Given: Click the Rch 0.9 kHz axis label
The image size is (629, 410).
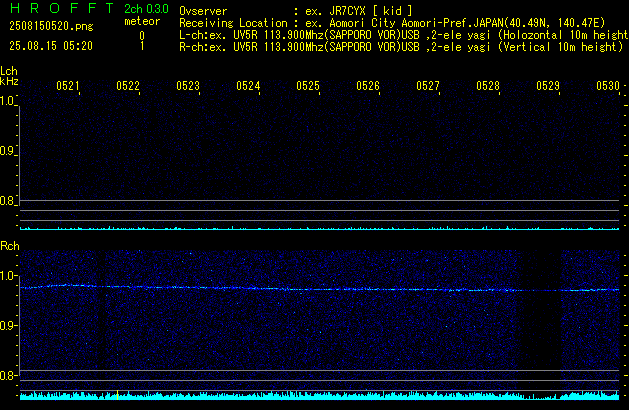Looking at the screenshot, I should [x=7, y=325].
